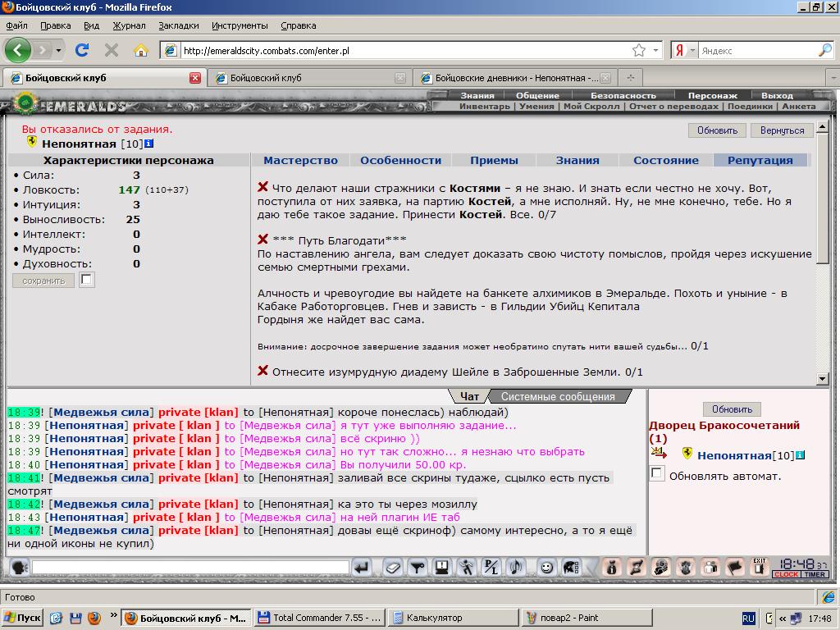Enable Обновлять автомат. checkbox
The height and width of the screenshot is (630, 840).
(x=657, y=473)
